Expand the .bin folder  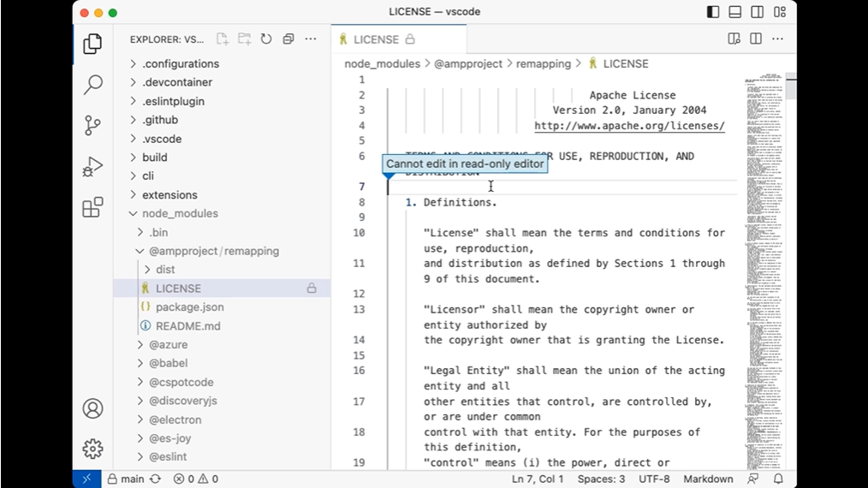coord(222,232)
